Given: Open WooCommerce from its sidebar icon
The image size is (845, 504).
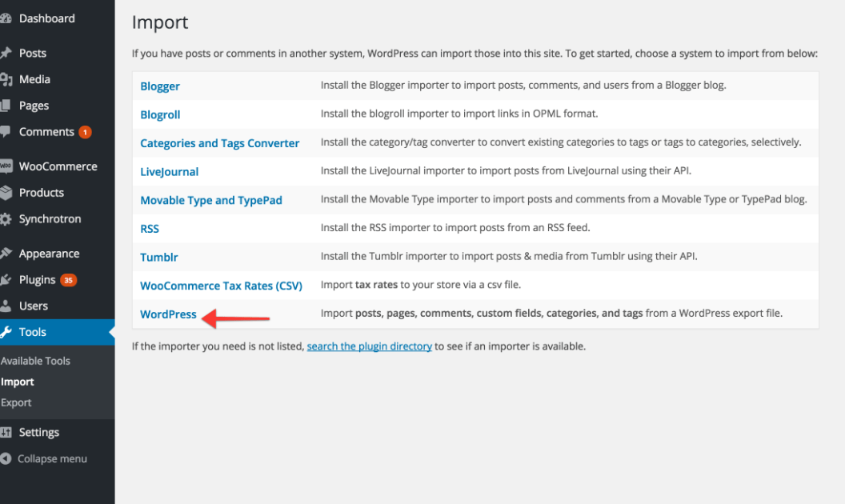Looking at the screenshot, I should pyautogui.click(x=11, y=166).
